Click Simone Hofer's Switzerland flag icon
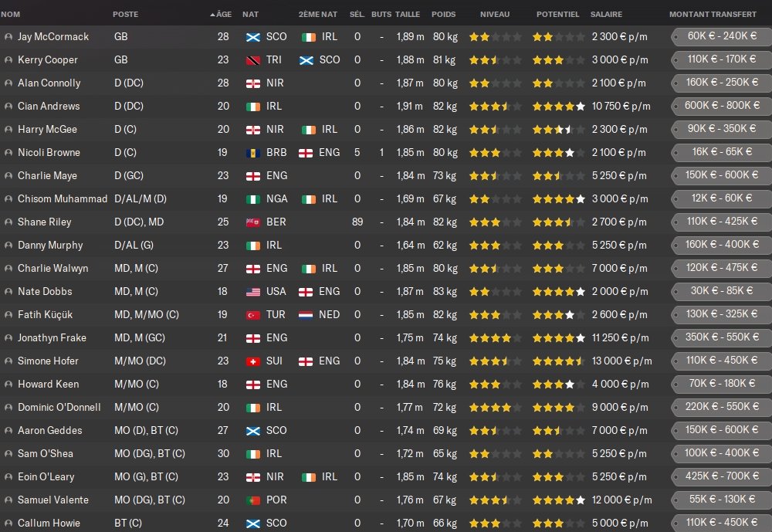772x532 pixels. 252,361
